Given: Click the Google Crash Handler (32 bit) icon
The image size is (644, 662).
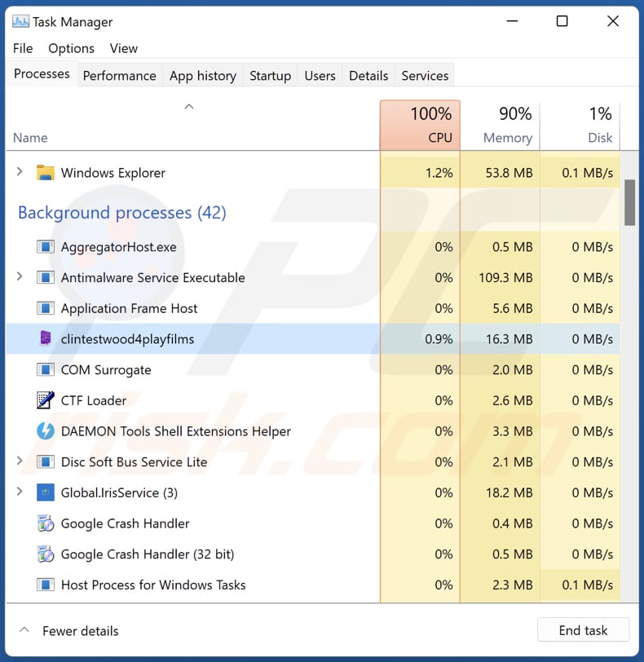Looking at the screenshot, I should 46,554.
